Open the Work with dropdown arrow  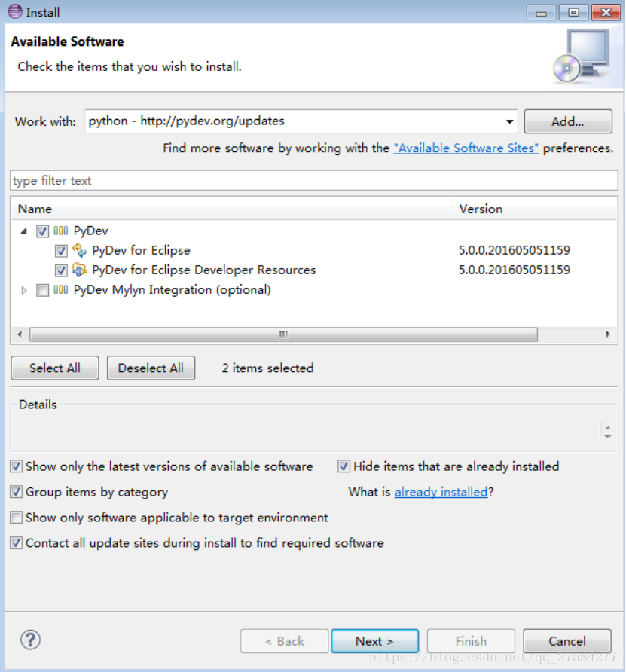pos(509,121)
